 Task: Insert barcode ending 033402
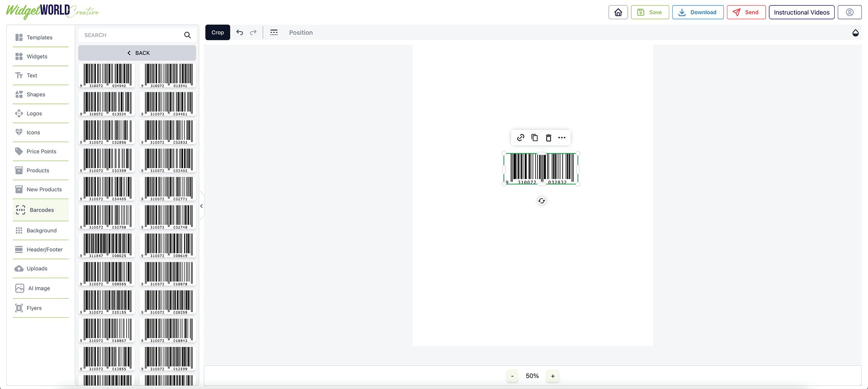168,160
